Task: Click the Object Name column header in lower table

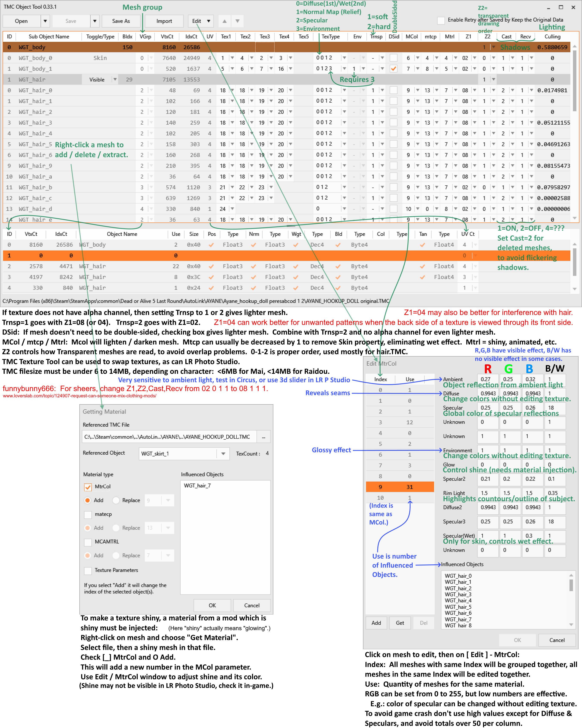Action: (122, 234)
